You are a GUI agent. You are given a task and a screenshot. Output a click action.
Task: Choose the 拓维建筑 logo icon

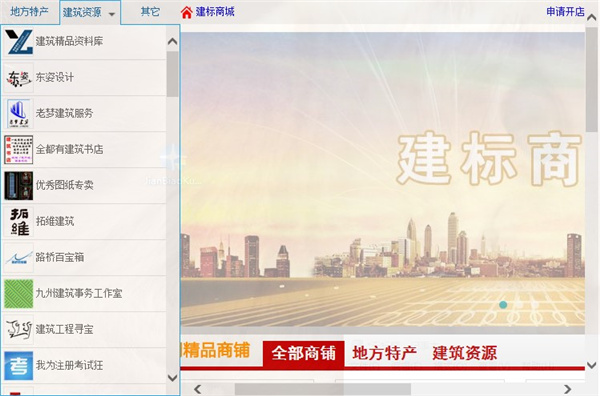[x=19, y=222]
